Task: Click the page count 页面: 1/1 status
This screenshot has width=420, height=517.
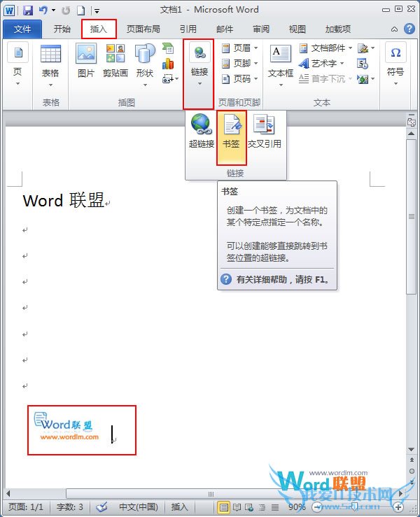Action: (x=26, y=507)
